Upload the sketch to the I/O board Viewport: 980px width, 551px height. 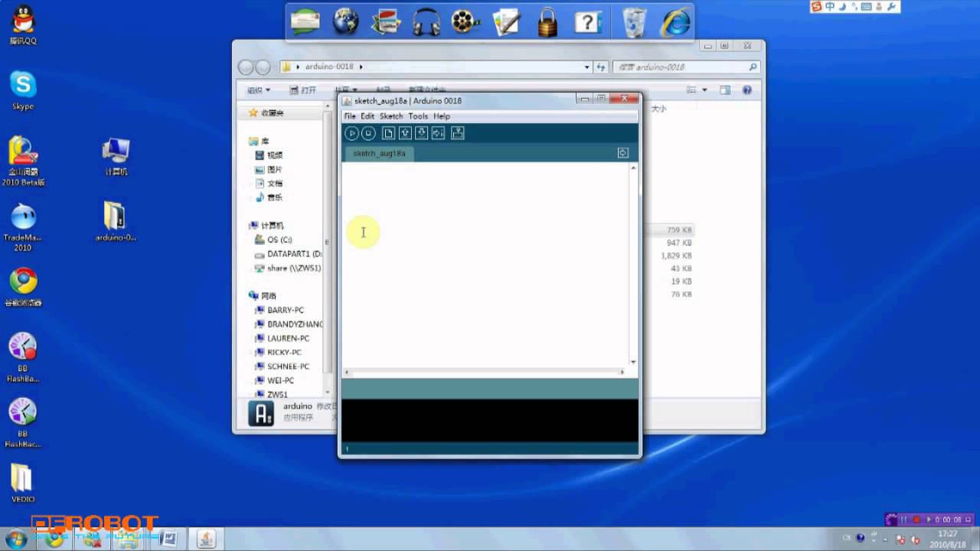click(x=438, y=133)
